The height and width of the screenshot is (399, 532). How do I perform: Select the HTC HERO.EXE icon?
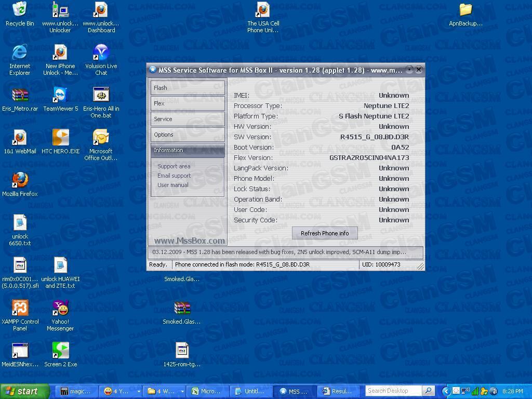tap(60, 137)
